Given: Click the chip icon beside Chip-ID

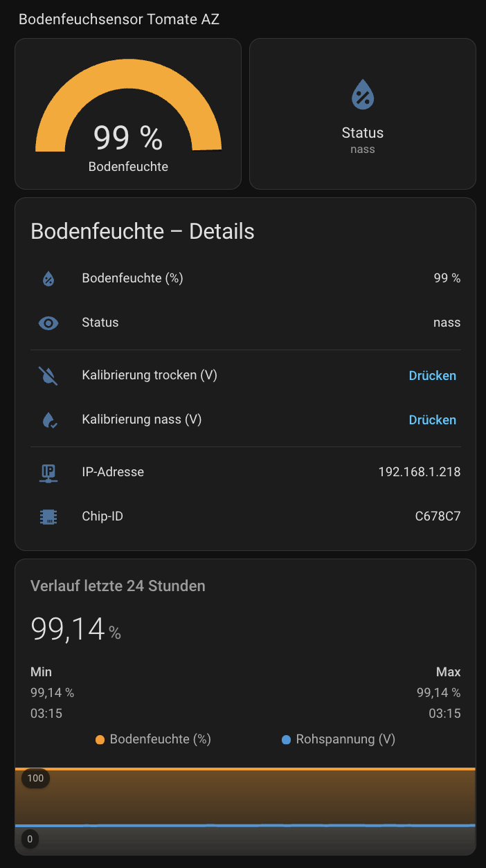Looking at the screenshot, I should (48, 517).
